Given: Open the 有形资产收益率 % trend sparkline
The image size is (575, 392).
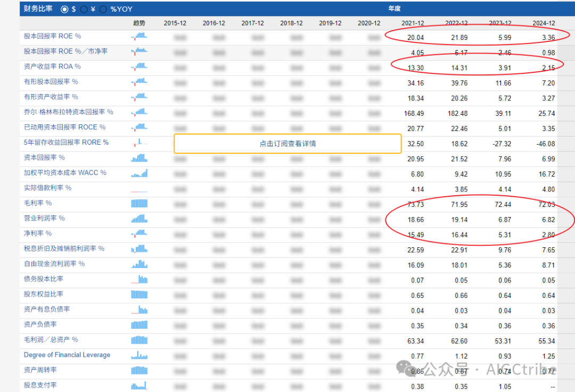Looking at the screenshot, I should 139,97.
